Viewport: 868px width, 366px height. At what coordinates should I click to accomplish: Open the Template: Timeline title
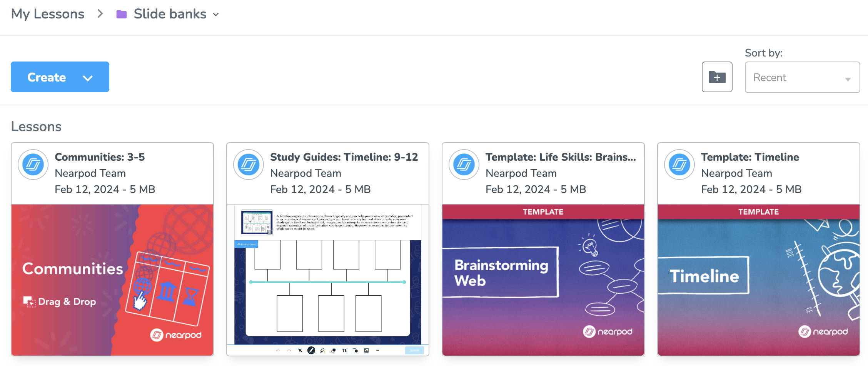pyautogui.click(x=750, y=157)
